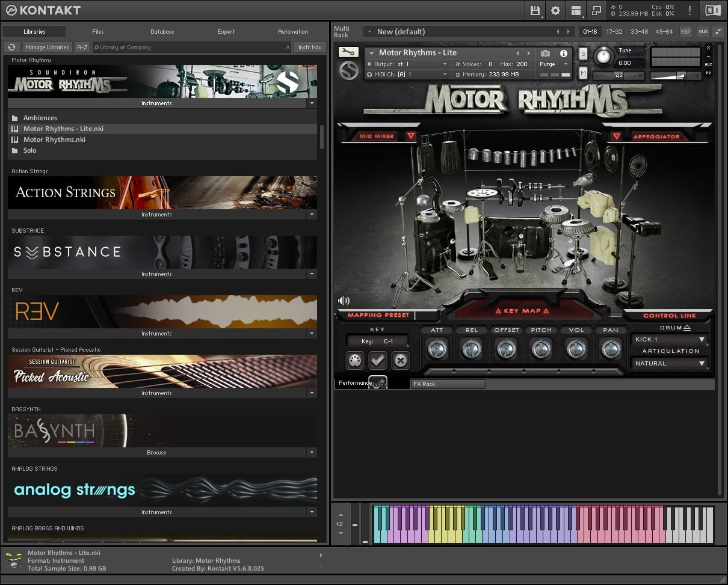Clear the library search with the x icon
The width and height of the screenshot is (728, 585).
point(288,47)
